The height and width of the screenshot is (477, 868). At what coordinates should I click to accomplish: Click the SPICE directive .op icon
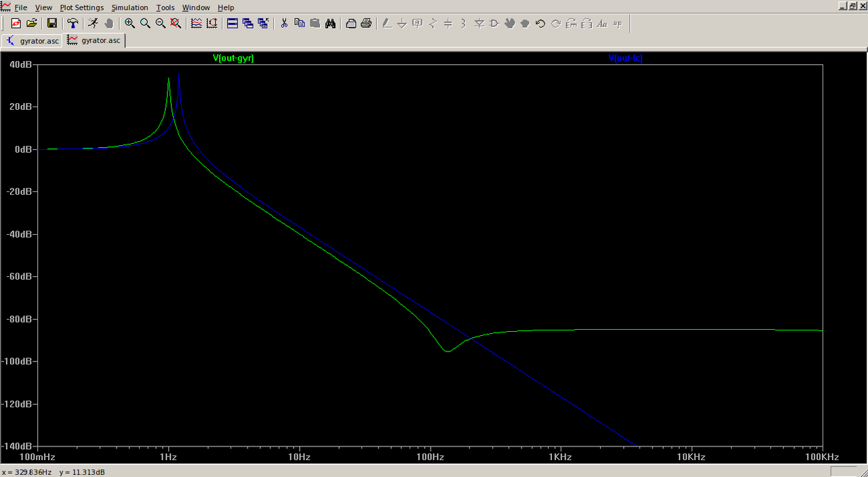click(618, 23)
